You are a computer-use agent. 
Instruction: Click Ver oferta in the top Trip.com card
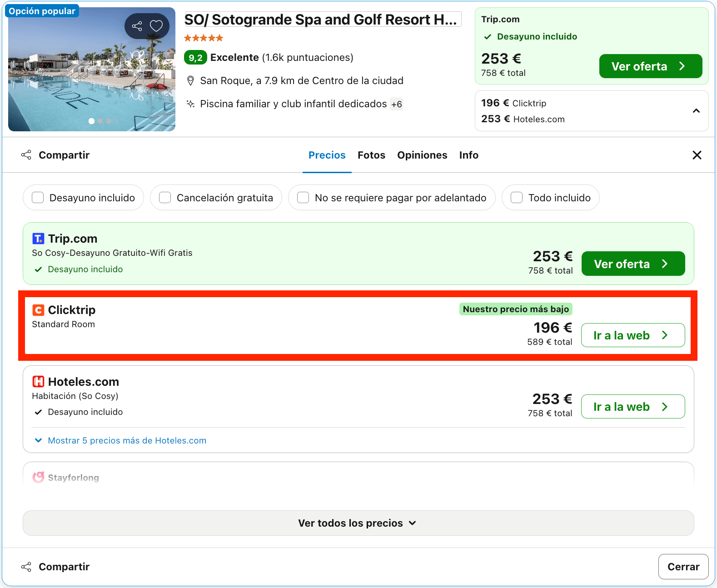(x=651, y=66)
